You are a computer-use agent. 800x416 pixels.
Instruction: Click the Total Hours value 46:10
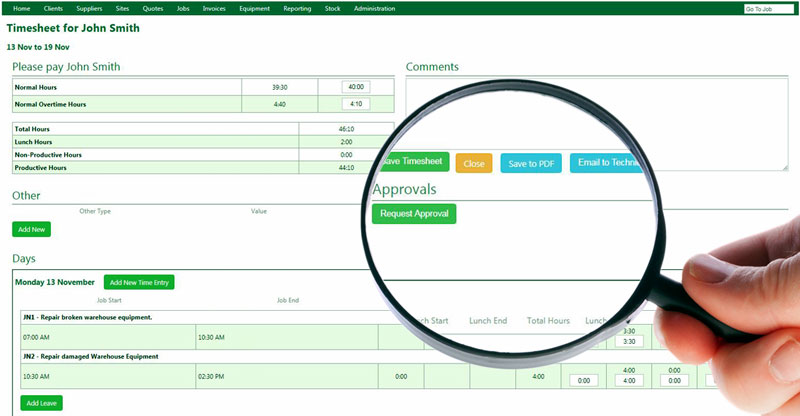click(346, 129)
